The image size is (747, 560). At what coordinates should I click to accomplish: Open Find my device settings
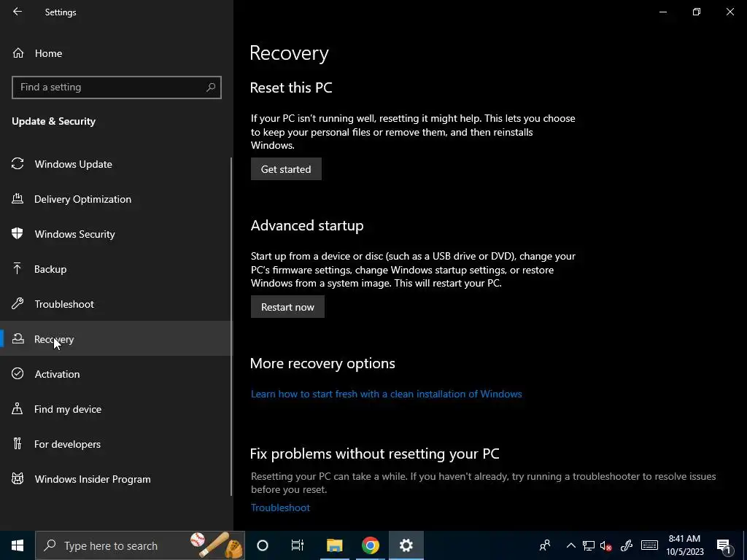pyautogui.click(x=67, y=409)
